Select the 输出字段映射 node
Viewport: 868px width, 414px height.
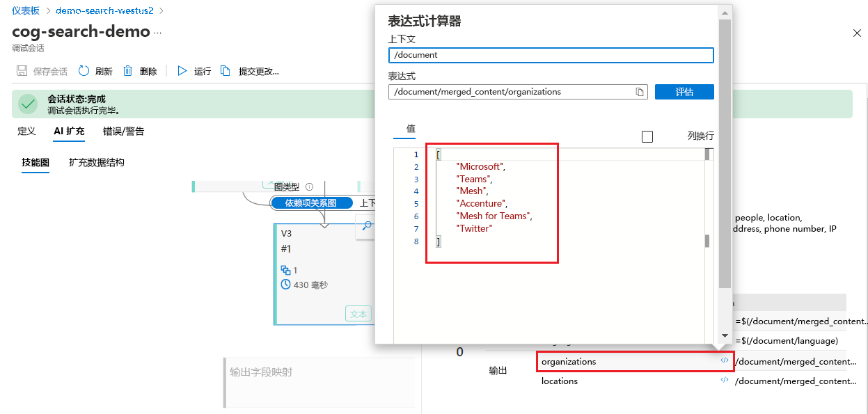point(319,383)
